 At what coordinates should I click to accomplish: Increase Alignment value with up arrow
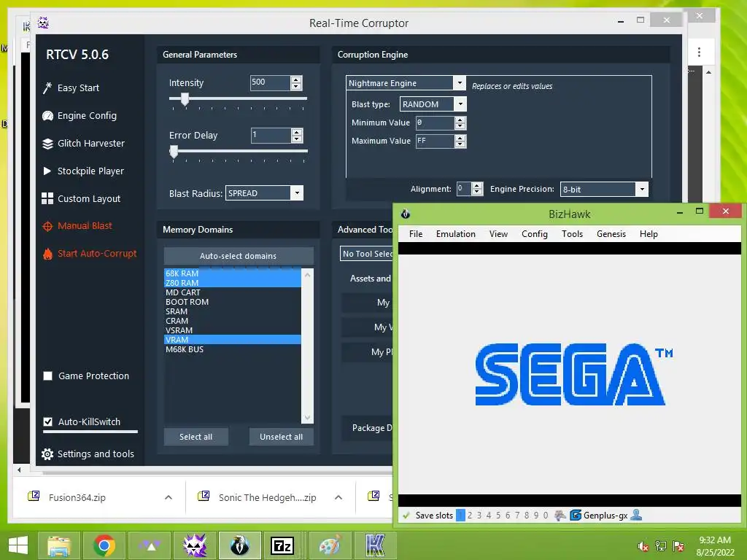point(477,186)
